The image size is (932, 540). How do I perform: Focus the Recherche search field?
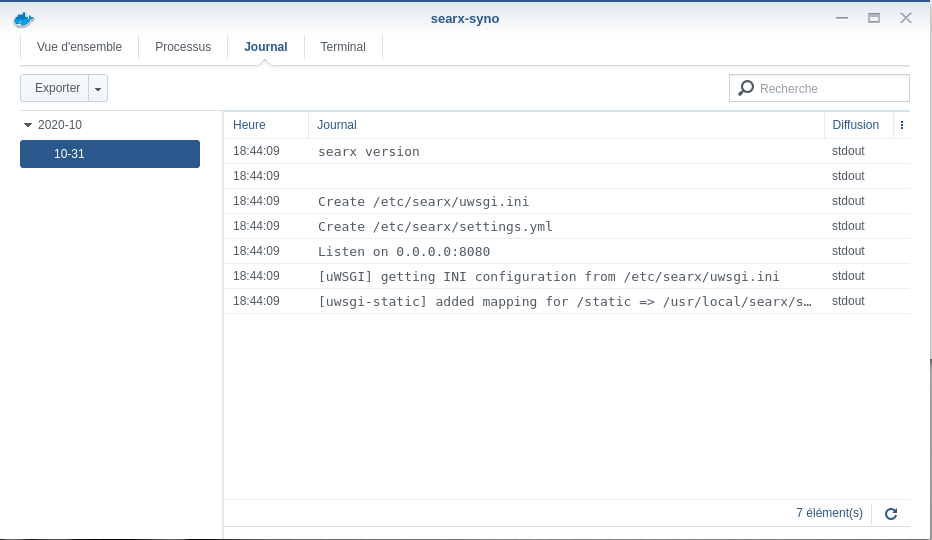coord(830,88)
